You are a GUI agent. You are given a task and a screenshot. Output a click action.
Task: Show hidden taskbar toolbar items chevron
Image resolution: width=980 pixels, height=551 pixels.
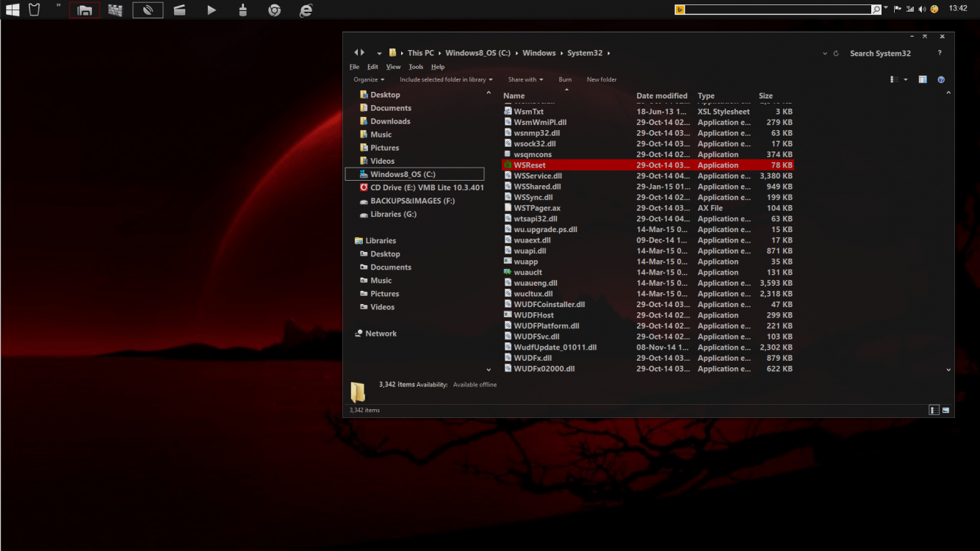pos(59,6)
